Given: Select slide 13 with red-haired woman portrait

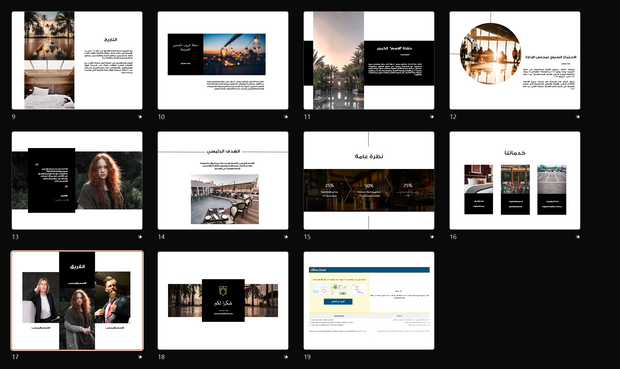Looking at the screenshot, I should [77, 180].
